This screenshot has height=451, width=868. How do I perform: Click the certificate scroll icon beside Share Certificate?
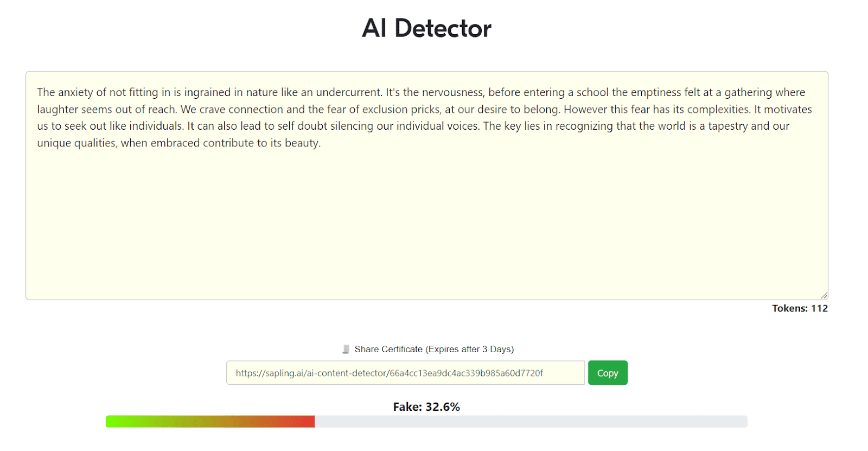click(346, 349)
